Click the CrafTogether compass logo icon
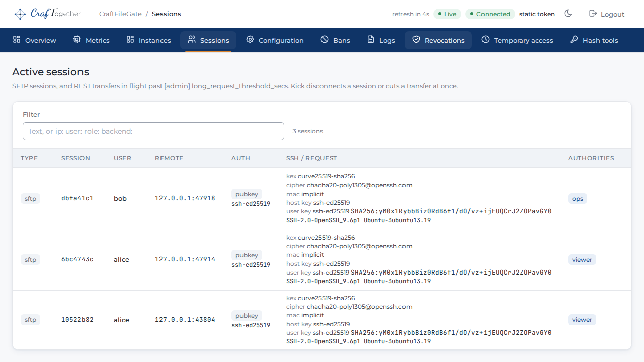Image resolution: width=644 pixels, height=362 pixels. pyautogui.click(x=20, y=14)
